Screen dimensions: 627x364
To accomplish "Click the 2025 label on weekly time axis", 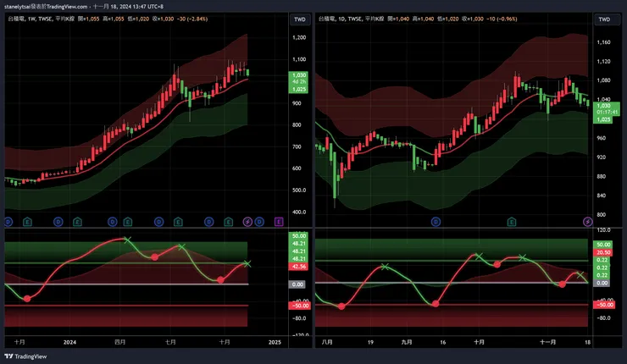I will (x=275, y=342).
